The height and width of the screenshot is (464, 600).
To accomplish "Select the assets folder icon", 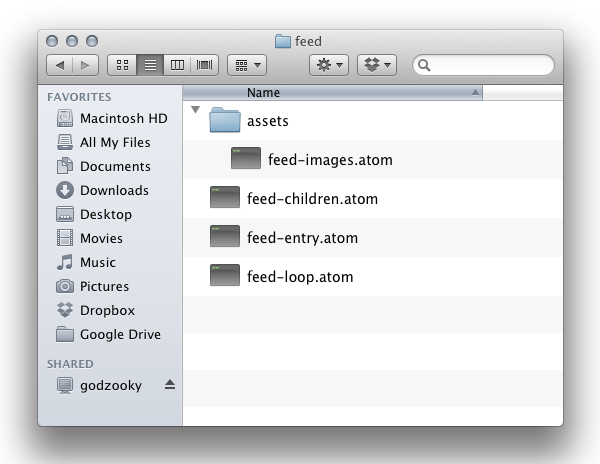I will tap(225, 120).
